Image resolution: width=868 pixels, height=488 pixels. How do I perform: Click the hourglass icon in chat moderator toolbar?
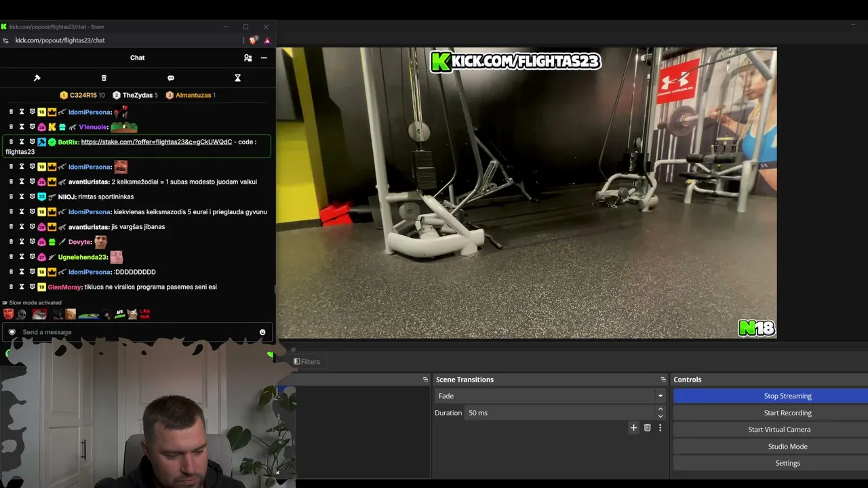237,78
